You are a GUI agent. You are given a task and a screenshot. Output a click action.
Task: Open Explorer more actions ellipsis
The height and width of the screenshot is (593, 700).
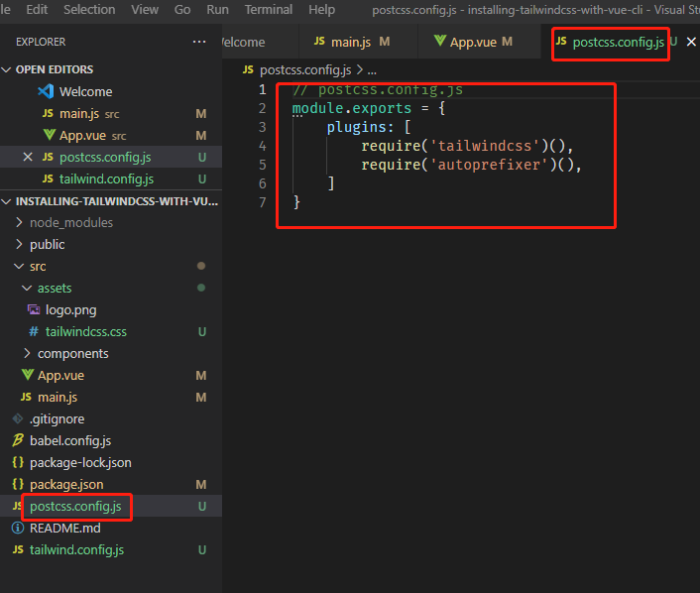tap(199, 42)
